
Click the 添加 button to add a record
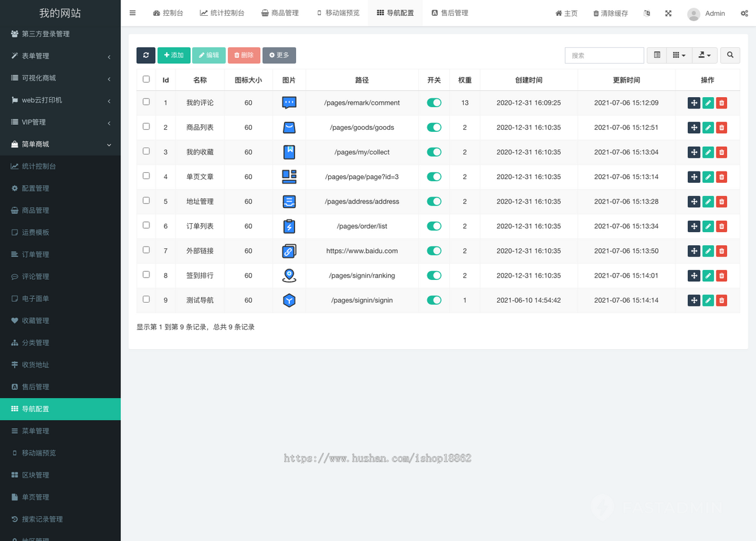[x=174, y=55]
